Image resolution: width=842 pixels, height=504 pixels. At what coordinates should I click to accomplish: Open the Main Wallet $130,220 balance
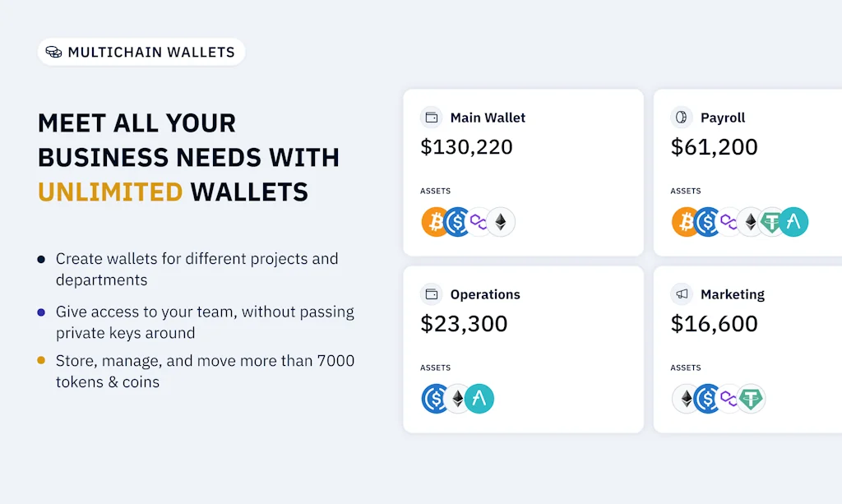click(x=466, y=147)
